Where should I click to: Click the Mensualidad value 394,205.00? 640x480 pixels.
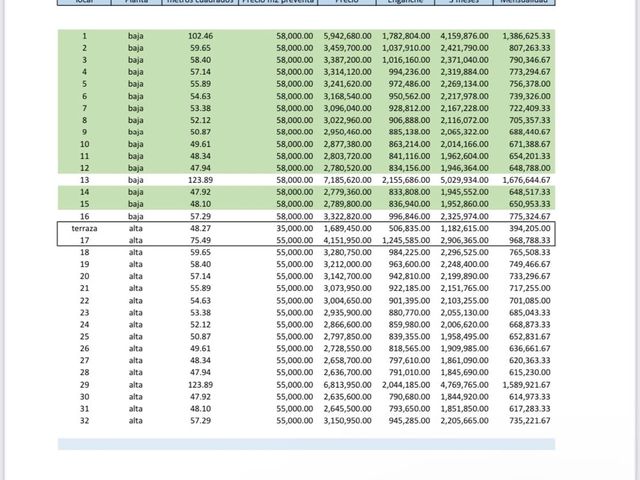529,228
